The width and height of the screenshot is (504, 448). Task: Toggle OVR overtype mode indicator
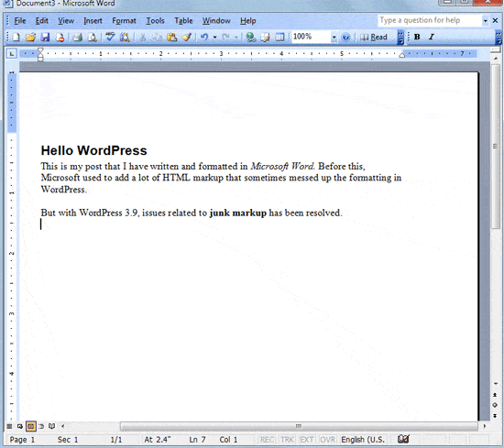(327, 440)
